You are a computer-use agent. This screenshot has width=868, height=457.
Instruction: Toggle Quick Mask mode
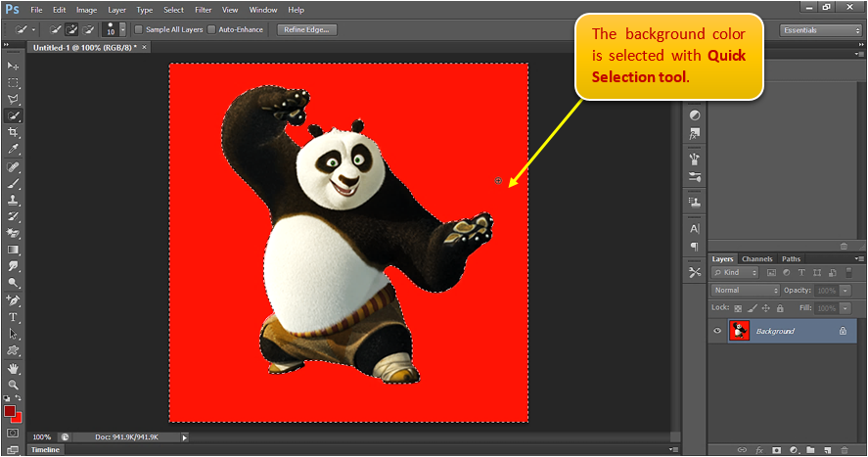(x=13, y=434)
